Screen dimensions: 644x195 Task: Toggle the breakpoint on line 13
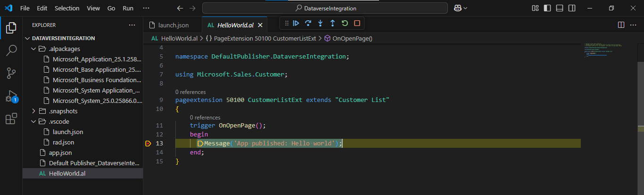(x=148, y=144)
